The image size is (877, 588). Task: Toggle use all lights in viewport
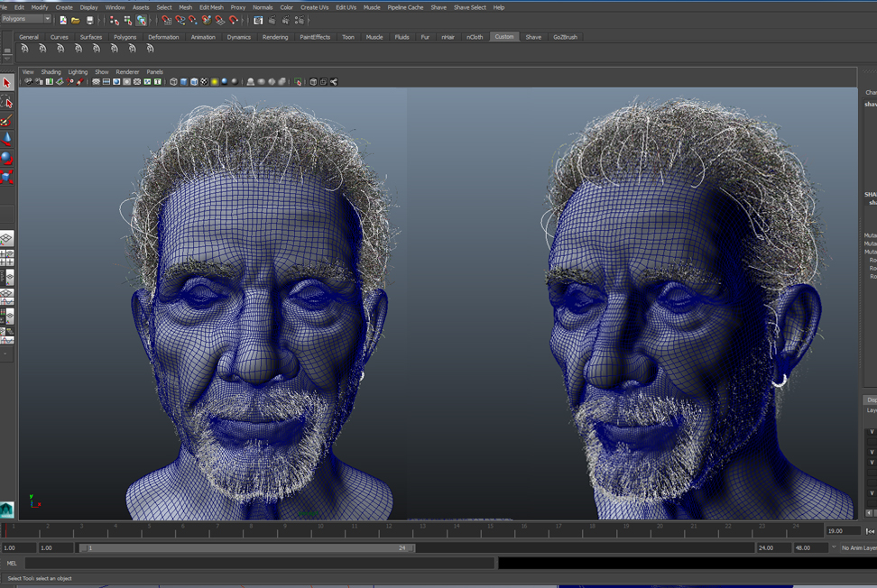(214, 81)
